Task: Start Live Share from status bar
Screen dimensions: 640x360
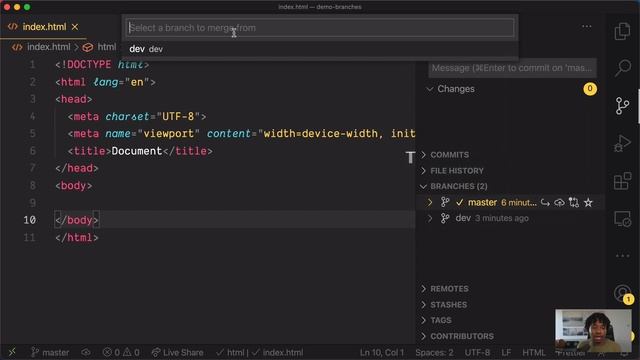Action: [x=177, y=352]
